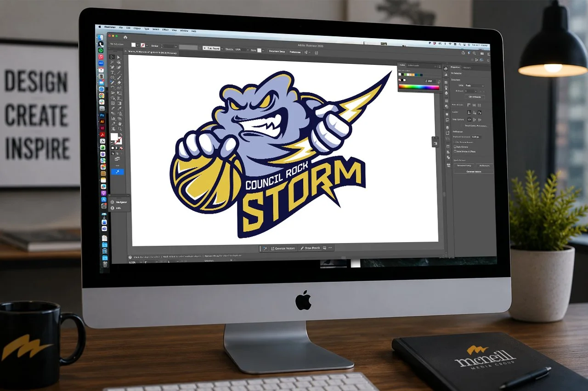This screenshot has width=588, height=391.
Task: Open Illustrator from the Dock
Action: (x=102, y=121)
